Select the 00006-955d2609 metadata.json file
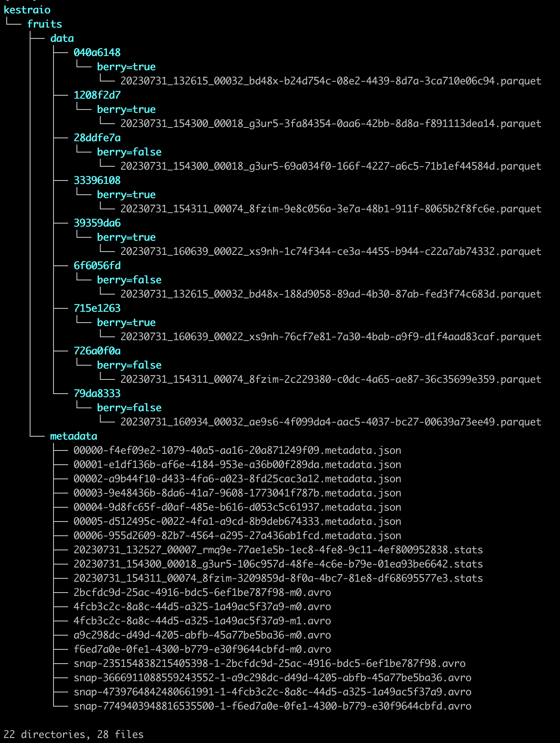 click(x=237, y=536)
